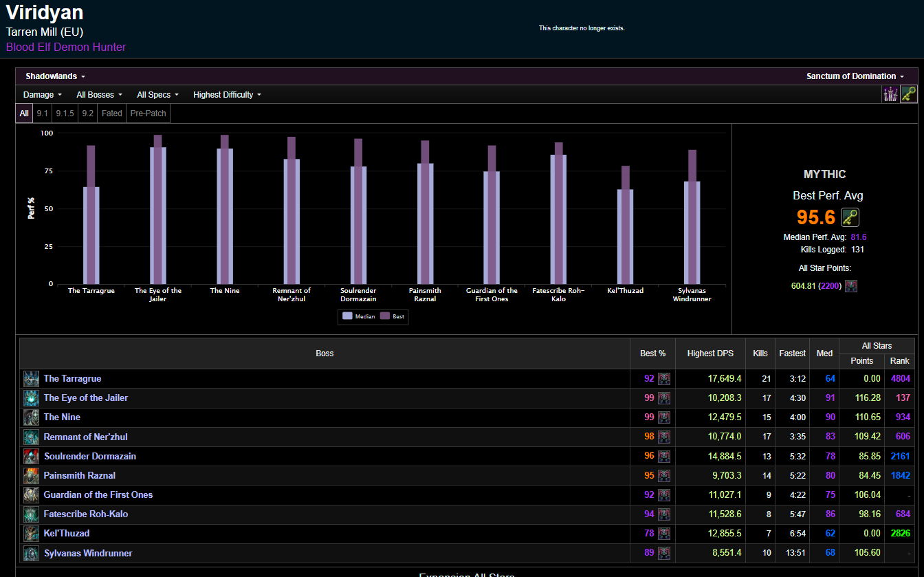Toggle the Median series in chart legend
The height and width of the screenshot is (577, 924).
pos(359,316)
